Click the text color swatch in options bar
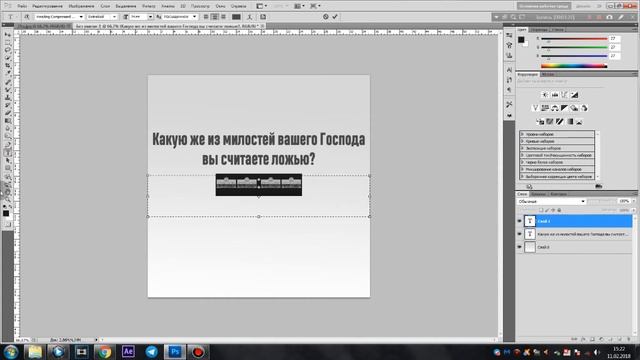 click(236, 17)
